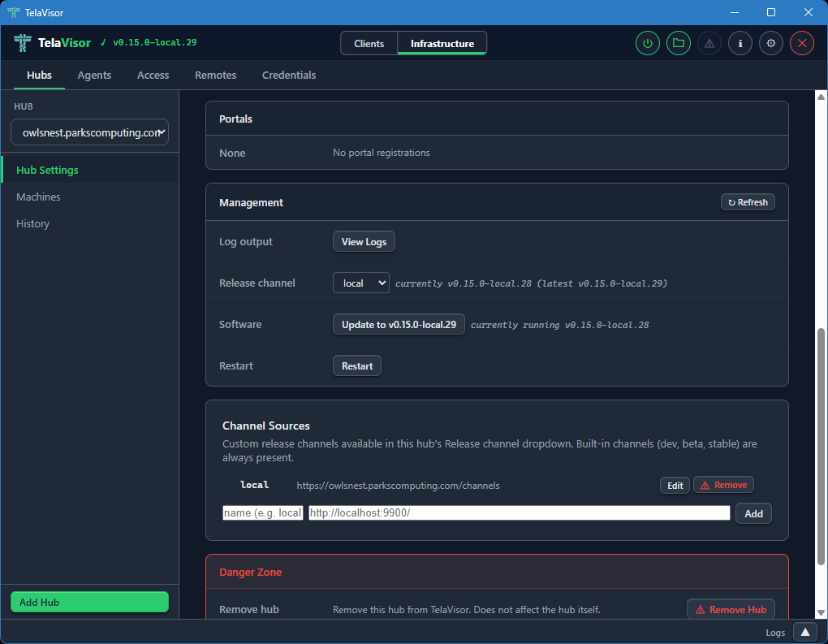Maximize the TelaVisor window
This screenshot has height=644, width=828.
pos(771,12)
